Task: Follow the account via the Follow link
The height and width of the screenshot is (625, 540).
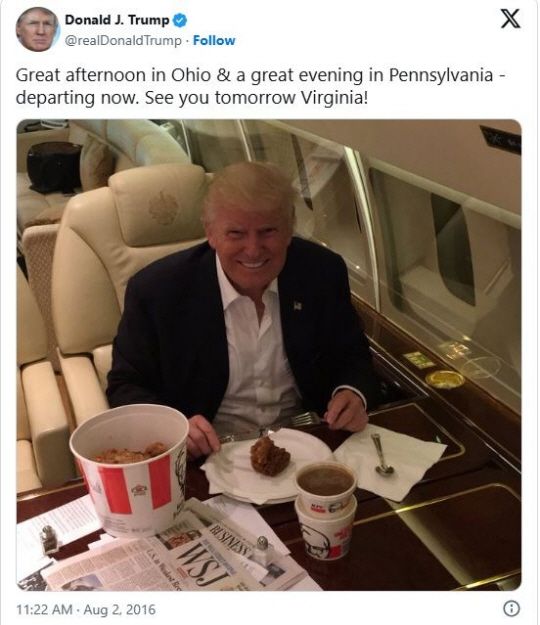Action: point(214,40)
